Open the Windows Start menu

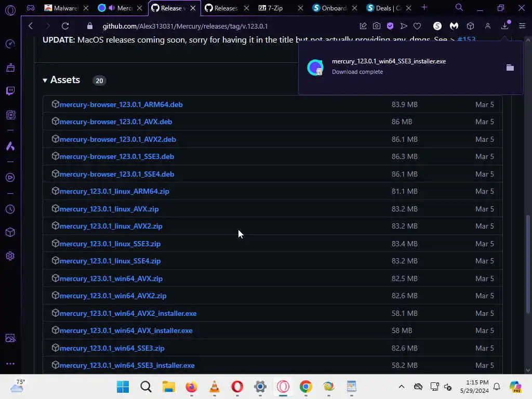[x=123, y=387]
